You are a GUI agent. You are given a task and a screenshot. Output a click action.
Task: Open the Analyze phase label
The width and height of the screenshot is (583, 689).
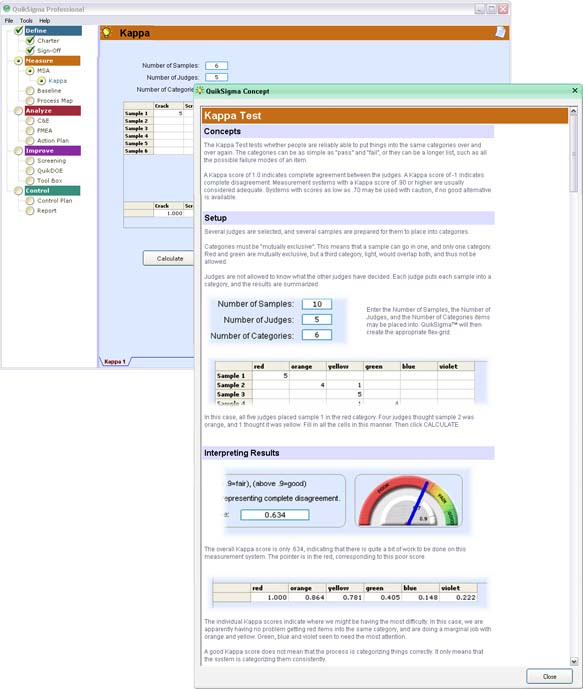click(52, 111)
